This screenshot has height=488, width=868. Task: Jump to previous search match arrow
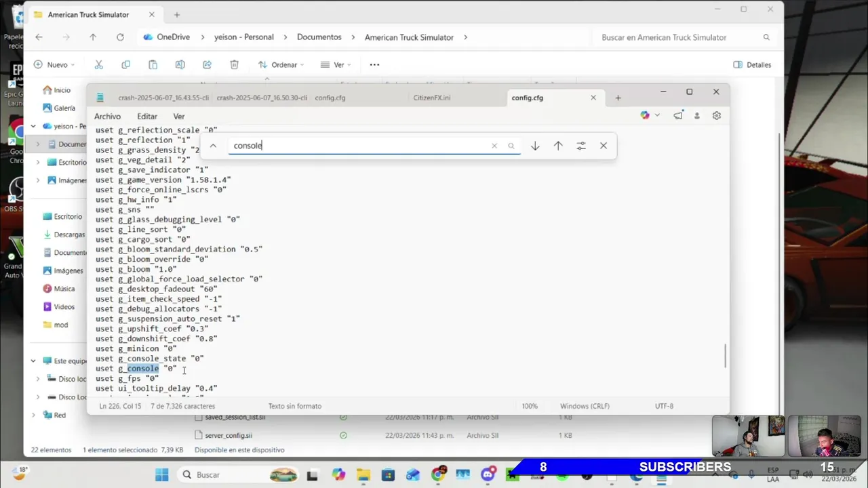tap(558, 146)
